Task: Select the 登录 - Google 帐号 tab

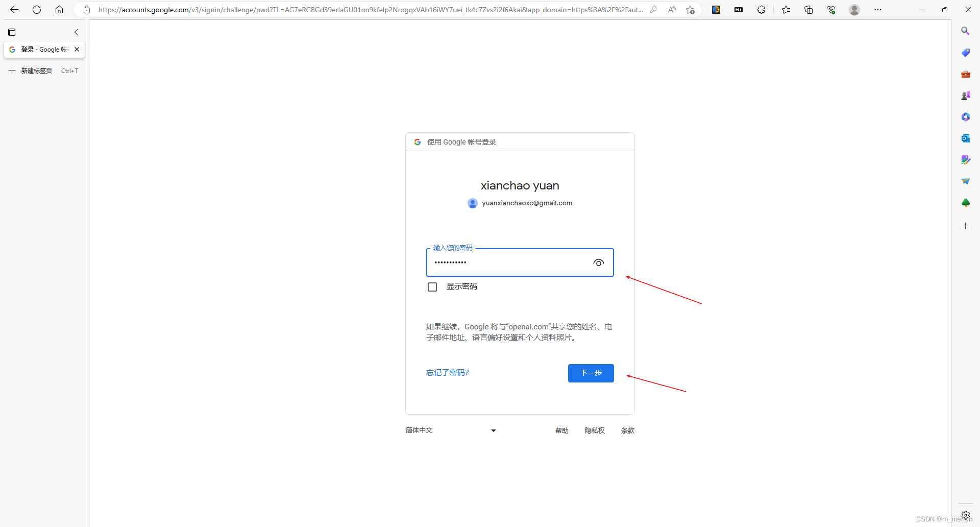Action: (44, 50)
